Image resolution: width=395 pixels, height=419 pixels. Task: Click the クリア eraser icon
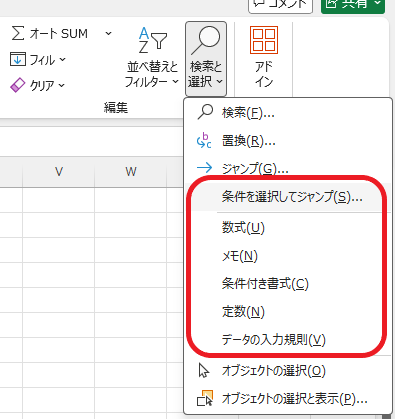pyautogui.click(x=17, y=85)
